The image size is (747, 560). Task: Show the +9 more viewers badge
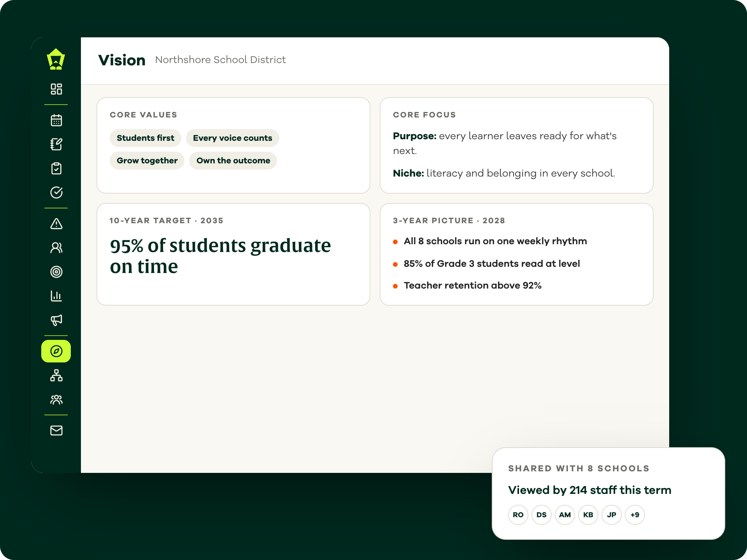635,515
